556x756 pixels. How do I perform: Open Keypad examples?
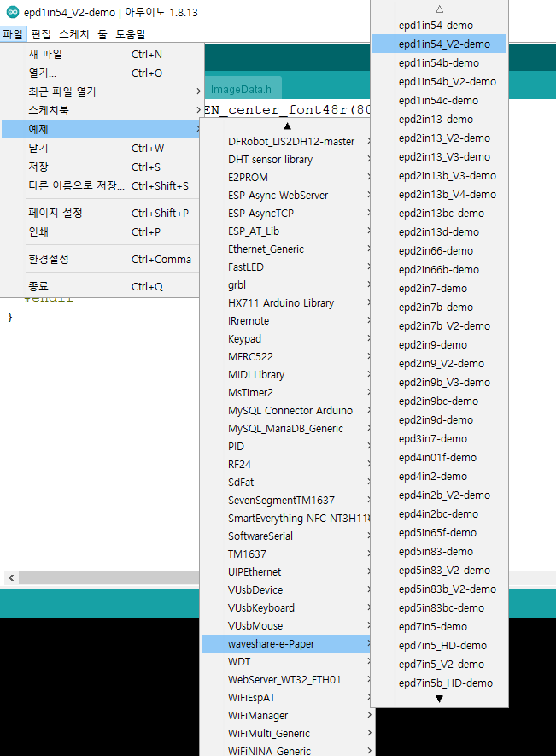pyautogui.click(x=286, y=338)
